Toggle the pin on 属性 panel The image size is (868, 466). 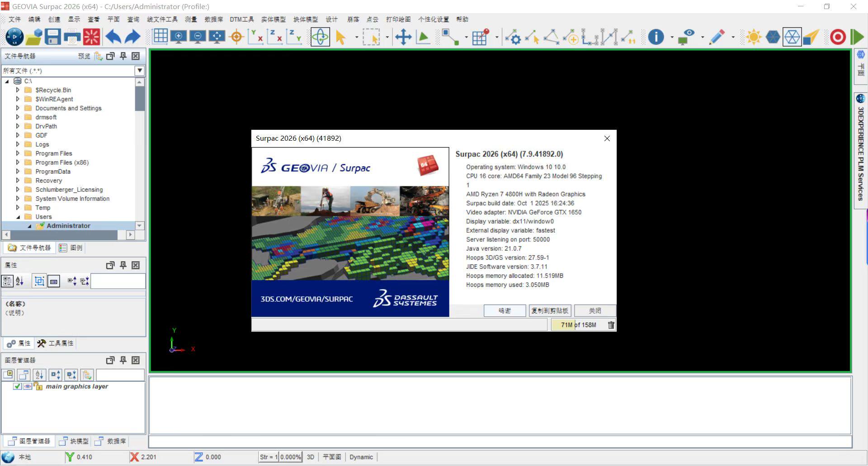tap(123, 265)
